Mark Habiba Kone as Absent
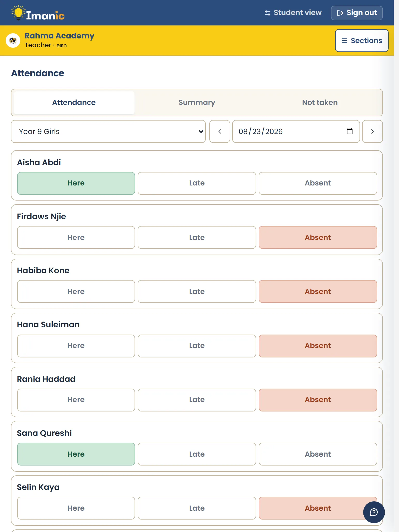 (x=318, y=291)
